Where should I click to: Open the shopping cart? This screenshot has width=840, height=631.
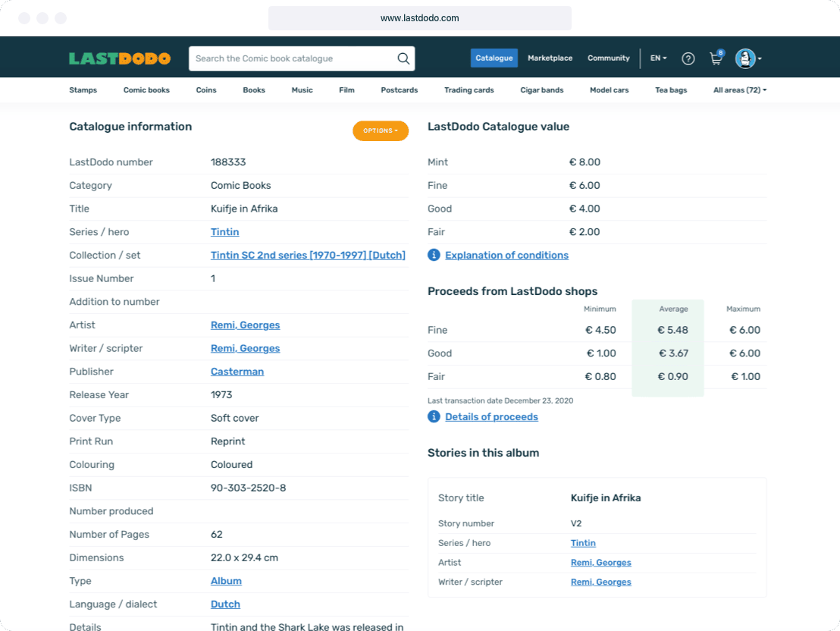[x=715, y=58]
